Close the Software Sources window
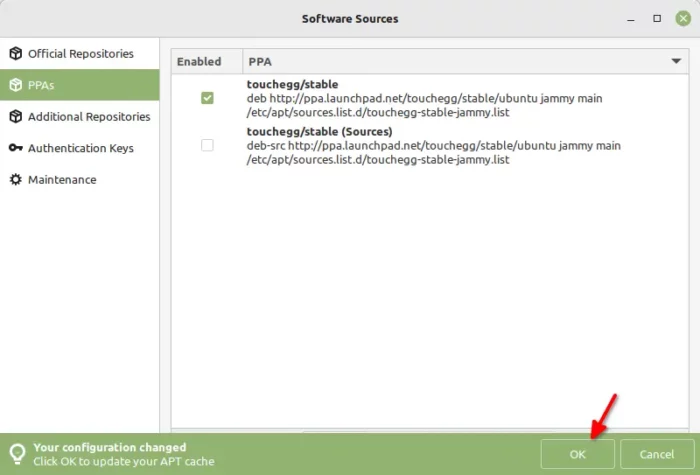This screenshot has width=700, height=475. (x=683, y=18)
